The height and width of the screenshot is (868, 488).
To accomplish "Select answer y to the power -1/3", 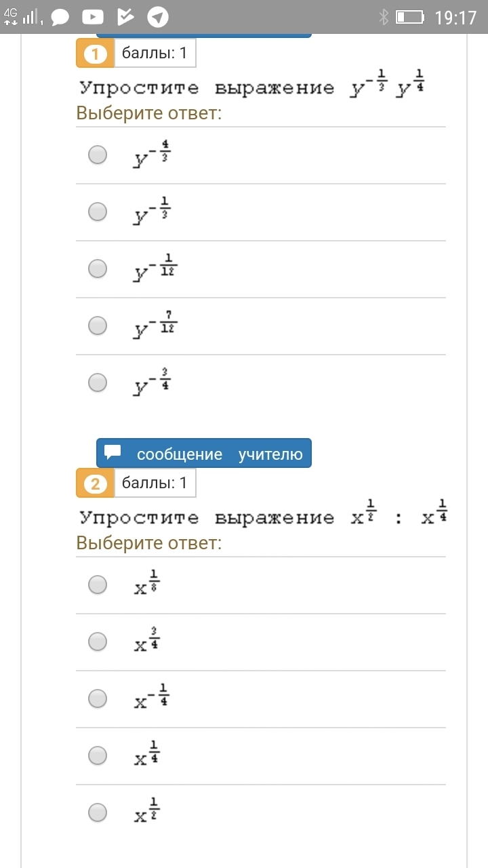I will 98,212.
